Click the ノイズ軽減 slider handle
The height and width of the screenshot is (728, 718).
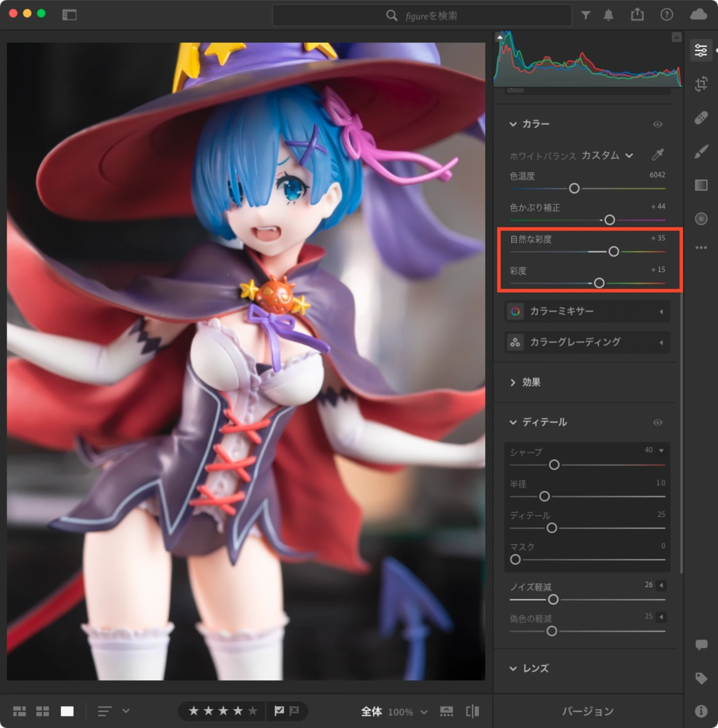click(x=553, y=600)
